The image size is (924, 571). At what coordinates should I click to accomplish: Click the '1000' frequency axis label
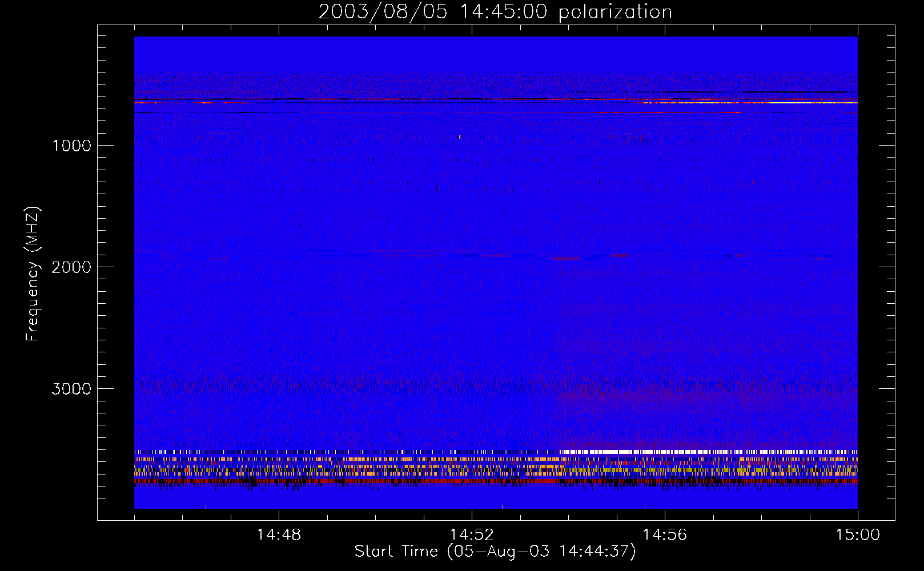(x=71, y=146)
